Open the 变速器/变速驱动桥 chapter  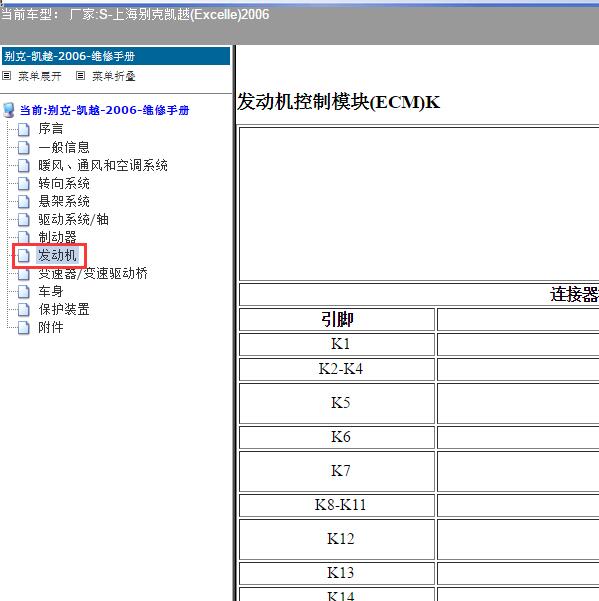point(93,273)
